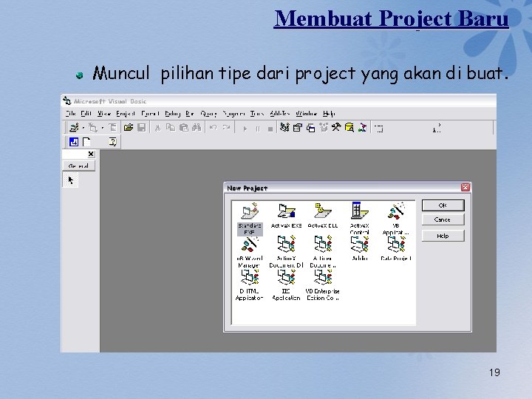Click the Start (run) play icon

pyautogui.click(x=245, y=129)
